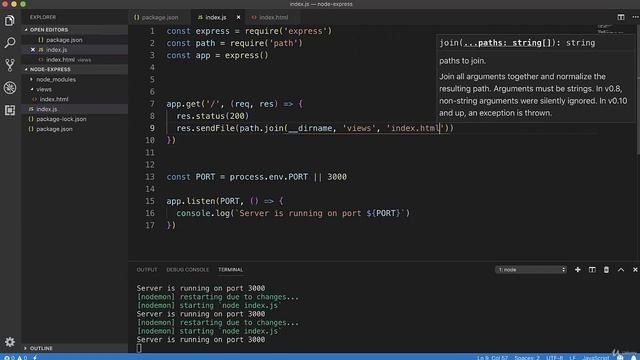
Task: Open the terminal selector dropdown '1: node'
Action: coord(531,269)
